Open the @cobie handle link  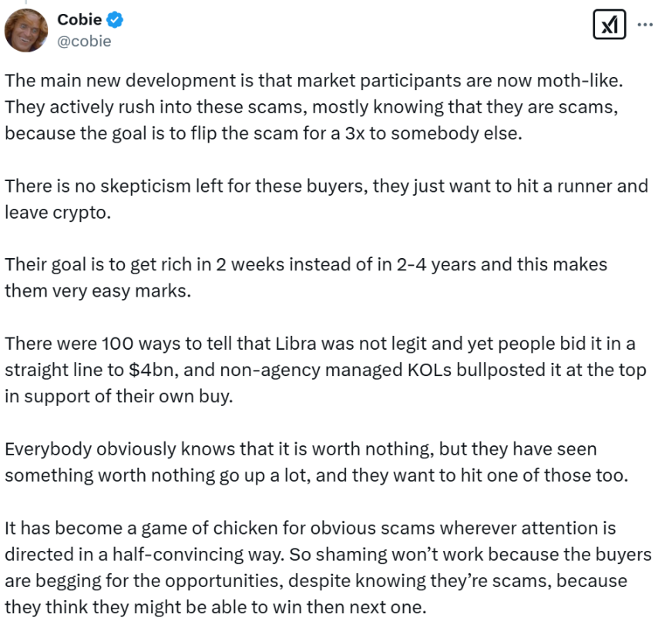[x=84, y=42]
